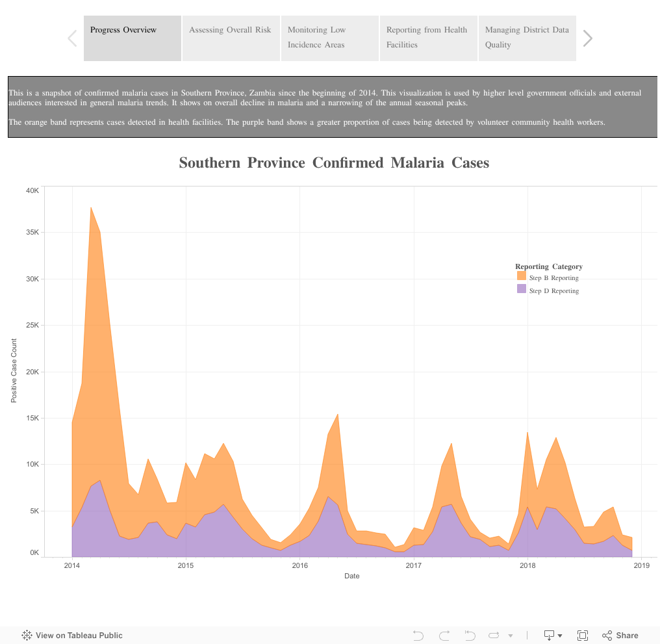
Task: Click the Tableau logo icon
Action: coord(27,635)
